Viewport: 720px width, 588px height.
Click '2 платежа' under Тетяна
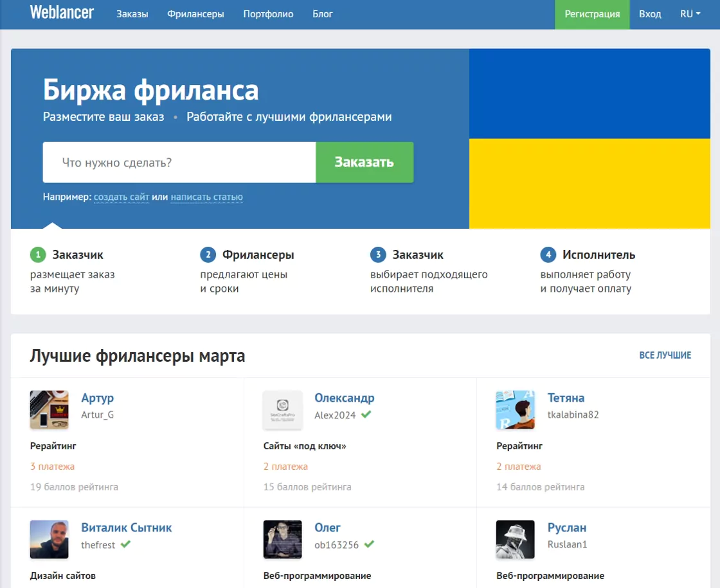coord(518,467)
